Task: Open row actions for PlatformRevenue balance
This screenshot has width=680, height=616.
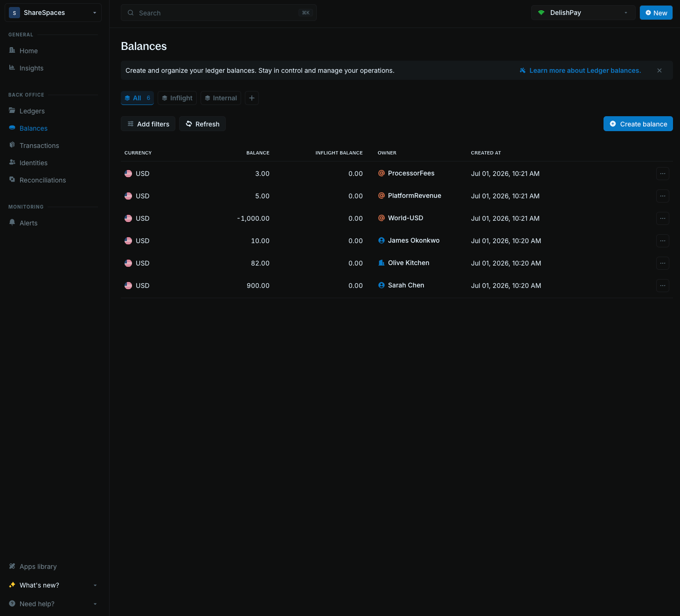Action: pyautogui.click(x=663, y=196)
